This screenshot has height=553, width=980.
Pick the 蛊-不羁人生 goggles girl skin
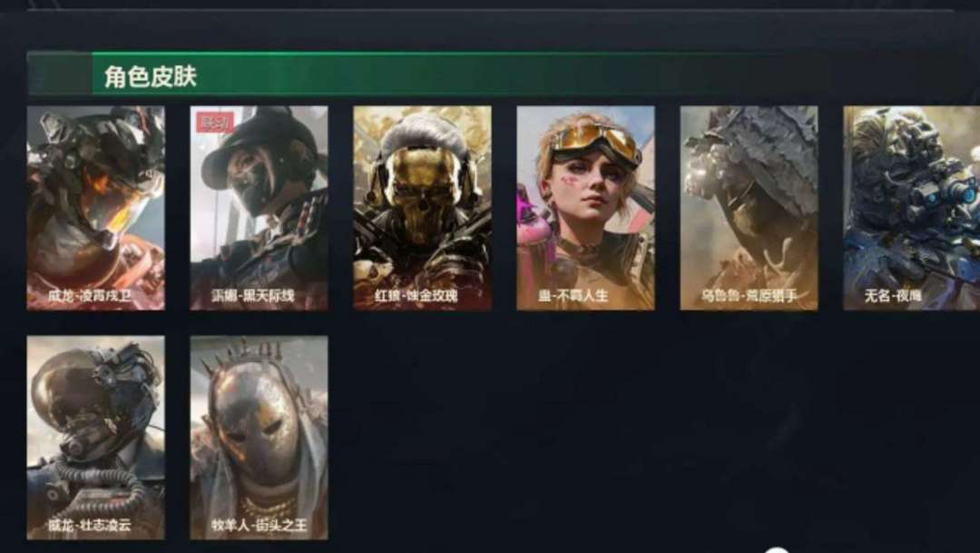pos(585,208)
